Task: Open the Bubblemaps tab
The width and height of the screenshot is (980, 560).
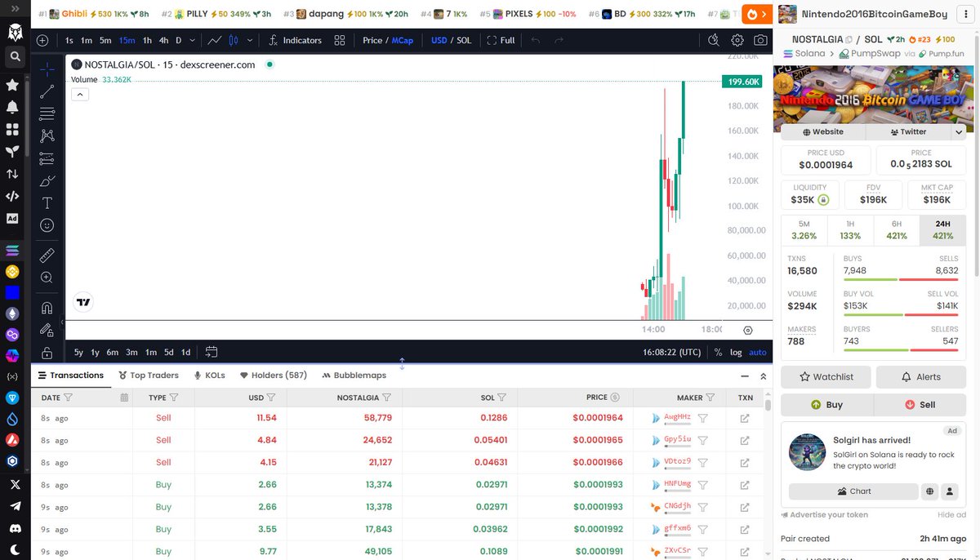Action: coord(354,376)
